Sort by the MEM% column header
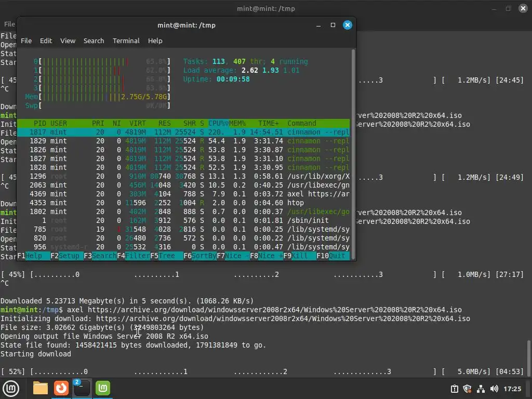 [x=237, y=123]
